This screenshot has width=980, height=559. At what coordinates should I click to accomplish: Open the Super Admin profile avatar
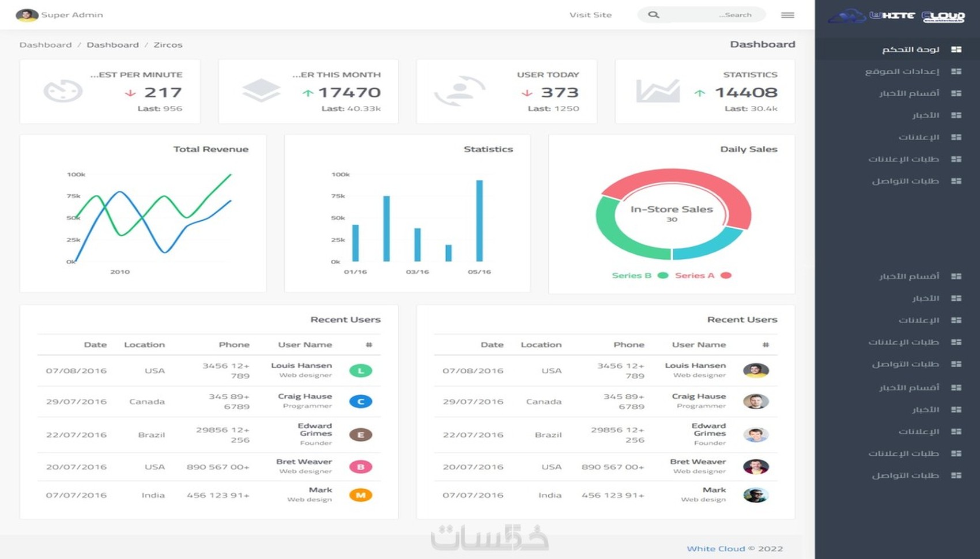coord(27,15)
